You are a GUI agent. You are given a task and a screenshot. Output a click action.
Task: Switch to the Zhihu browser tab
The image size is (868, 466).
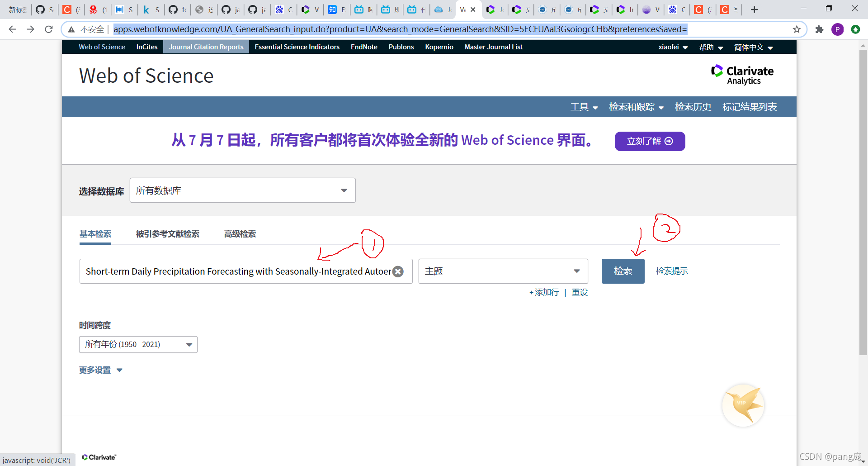pos(336,10)
